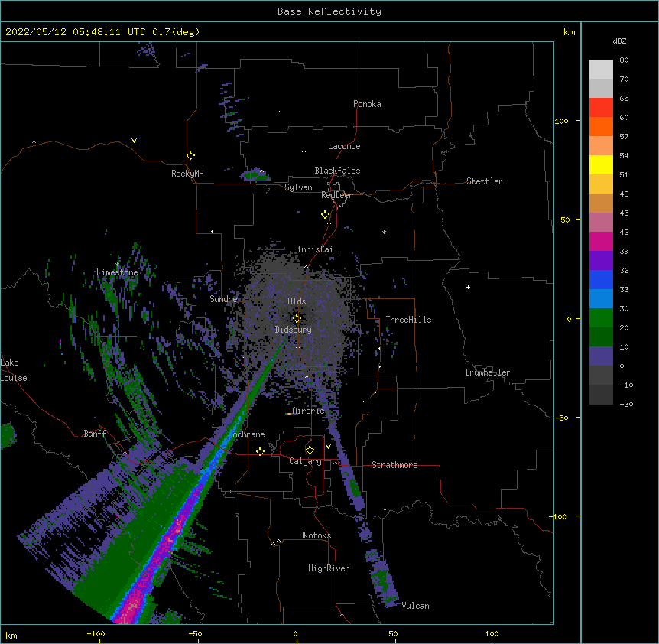Image resolution: width=659 pixels, height=644 pixels.
Task: Select the yellow diamond marker east of Cochrane
Action: click(260, 451)
